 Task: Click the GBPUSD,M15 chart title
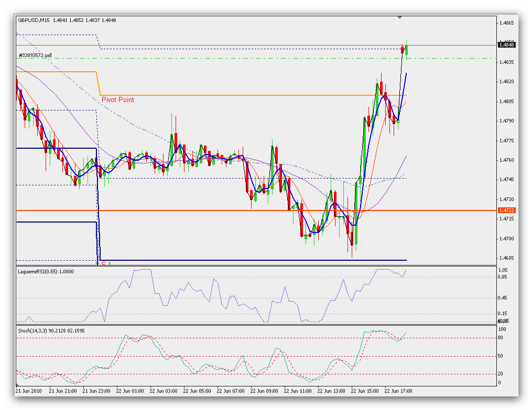34,20
